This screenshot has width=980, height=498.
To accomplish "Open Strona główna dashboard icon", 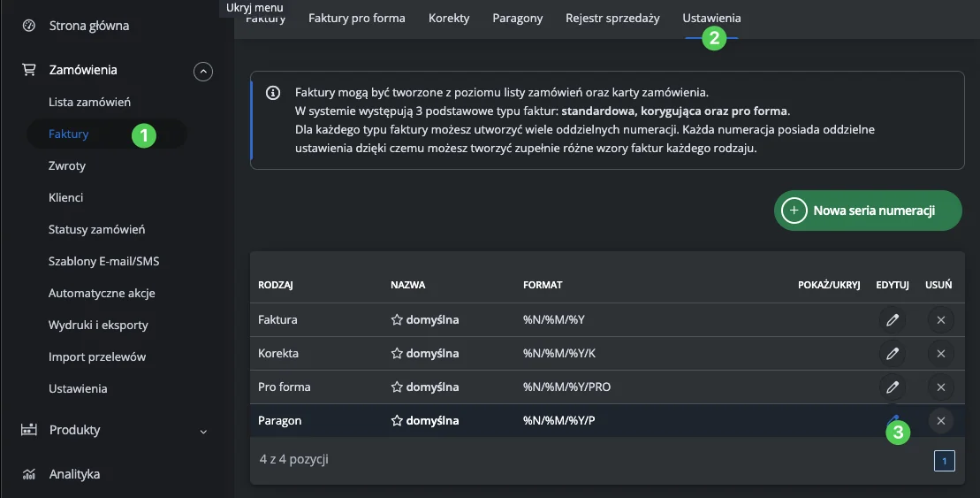I will pyautogui.click(x=29, y=26).
